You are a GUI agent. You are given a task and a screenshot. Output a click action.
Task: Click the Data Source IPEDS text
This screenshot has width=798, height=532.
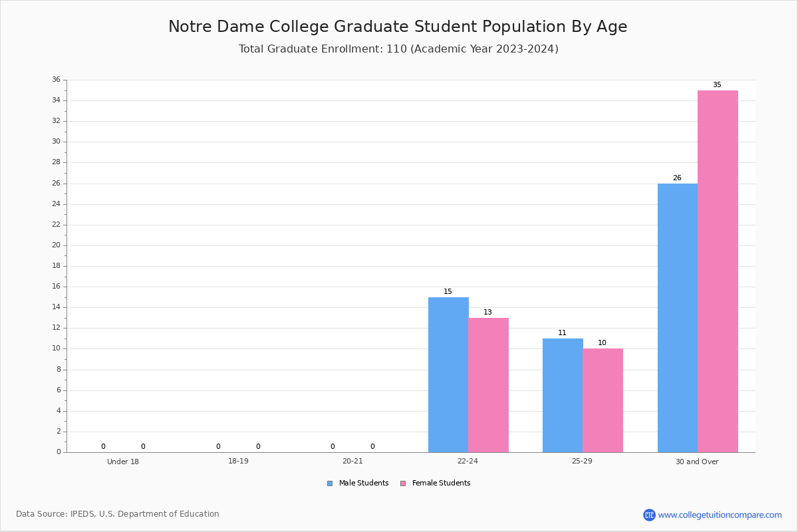(118, 514)
